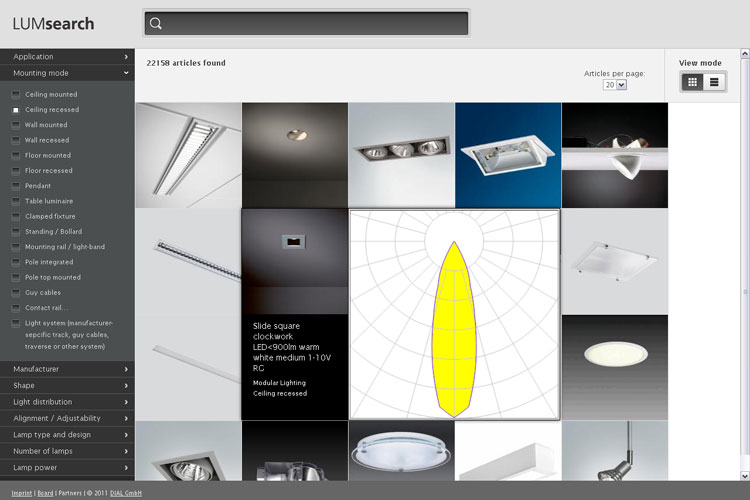Check Mounting rail / light-band checkbox
This screenshot has width=750, height=500.
(16, 247)
